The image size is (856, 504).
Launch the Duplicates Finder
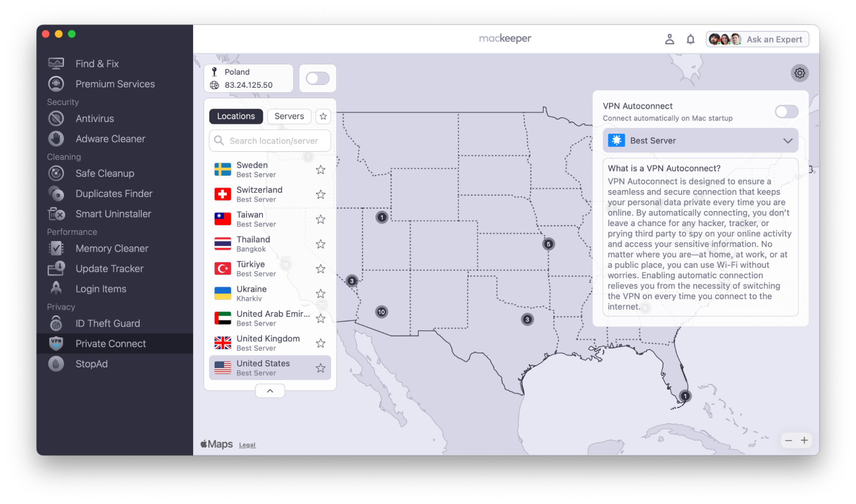tap(114, 194)
